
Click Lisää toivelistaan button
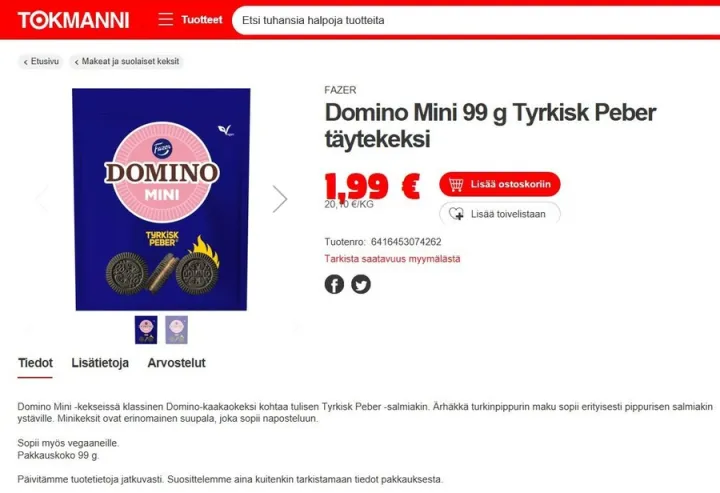[x=500, y=214]
